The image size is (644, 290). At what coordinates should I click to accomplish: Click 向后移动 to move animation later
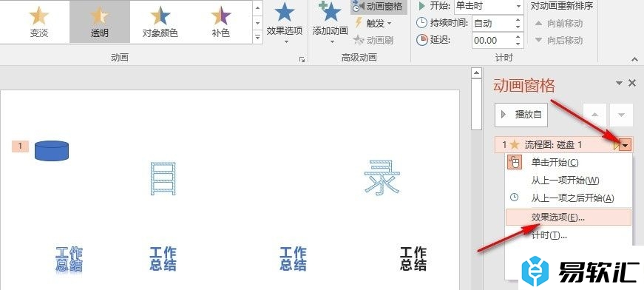click(x=559, y=40)
